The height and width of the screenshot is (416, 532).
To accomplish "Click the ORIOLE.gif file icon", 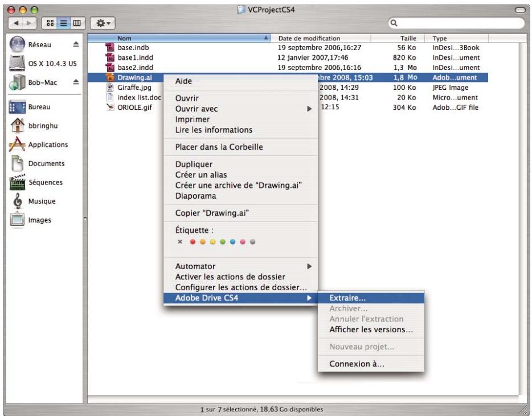I will pos(109,107).
